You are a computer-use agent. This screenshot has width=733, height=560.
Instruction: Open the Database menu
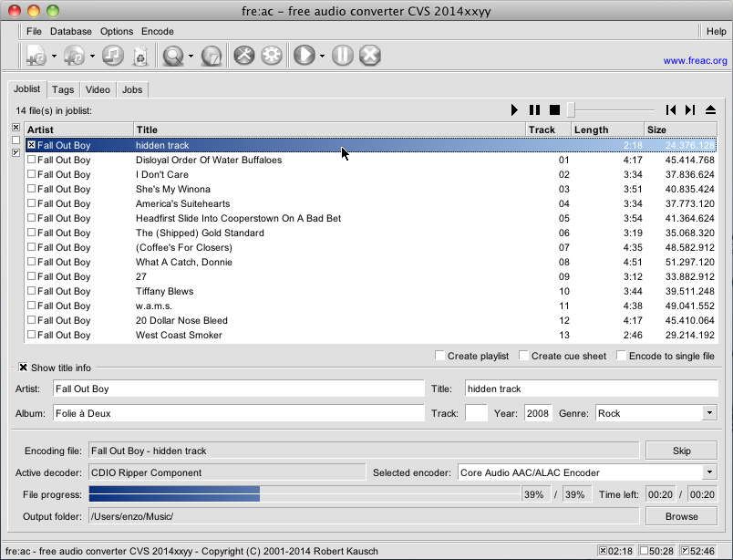(x=70, y=31)
